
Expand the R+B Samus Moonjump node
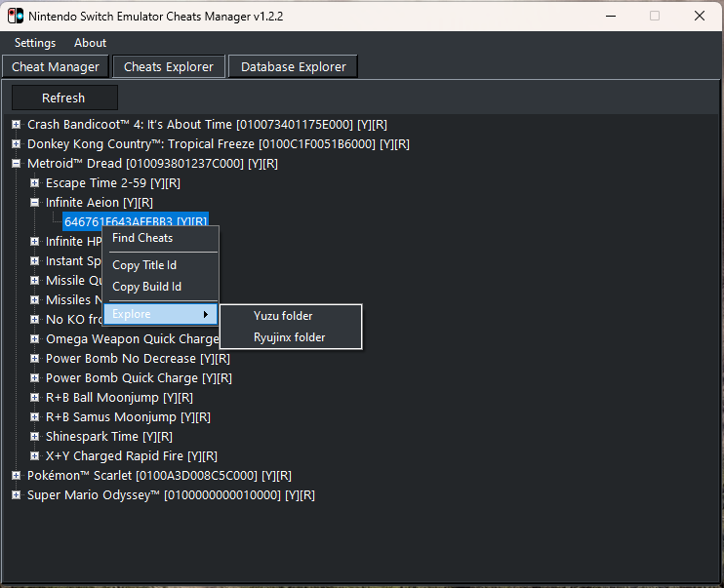click(x=34, y=416)
